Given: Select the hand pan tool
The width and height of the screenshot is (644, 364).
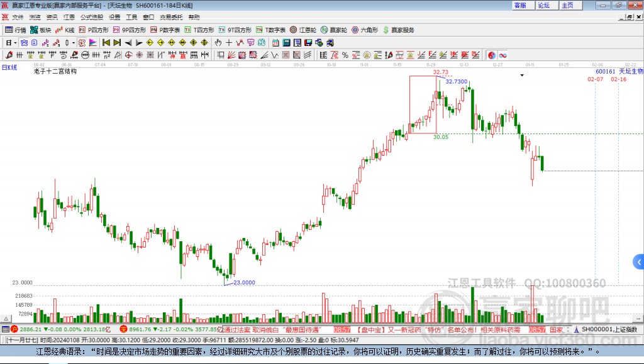Looking at the screenshot, I should click(218, 42).
